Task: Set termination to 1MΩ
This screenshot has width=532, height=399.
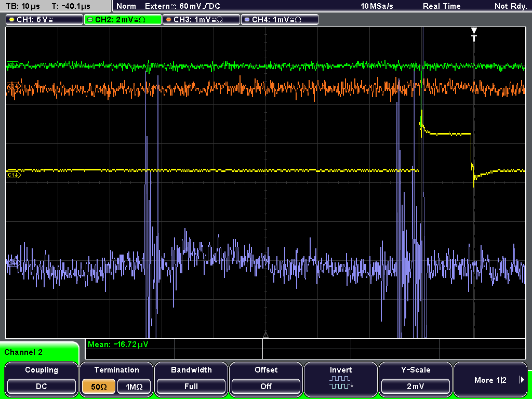Action: [x=134, y=387]
